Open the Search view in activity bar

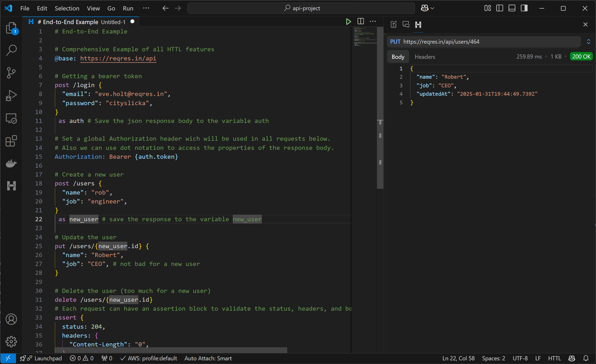[11, 50]
